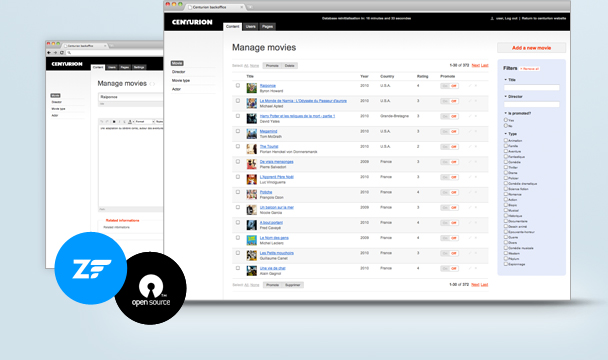Click the Title filter input field

[531, 88]
